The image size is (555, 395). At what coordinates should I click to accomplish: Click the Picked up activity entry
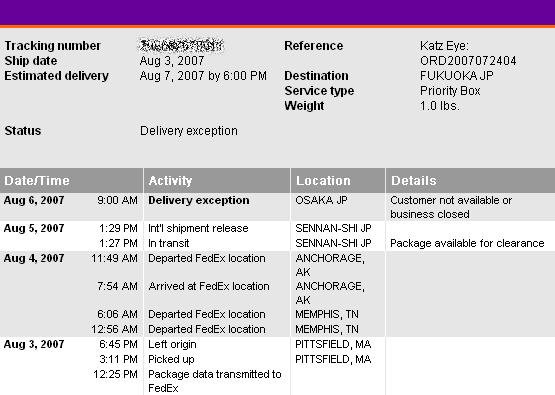tap(171, 360)
